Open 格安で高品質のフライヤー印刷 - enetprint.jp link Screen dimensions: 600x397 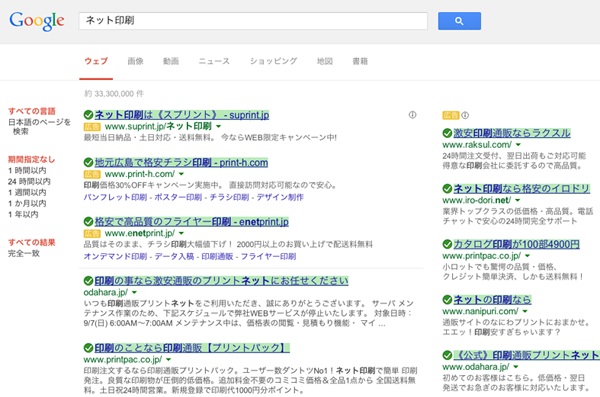(192, 222)
